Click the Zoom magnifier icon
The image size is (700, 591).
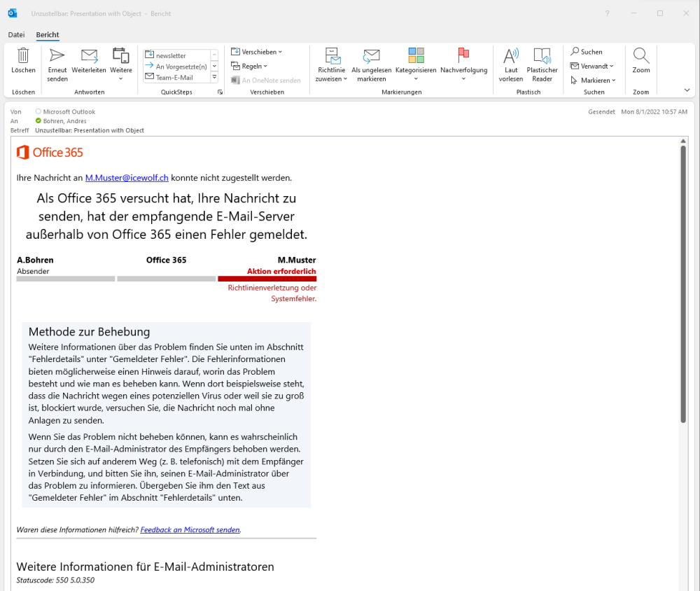coord(641,55)
